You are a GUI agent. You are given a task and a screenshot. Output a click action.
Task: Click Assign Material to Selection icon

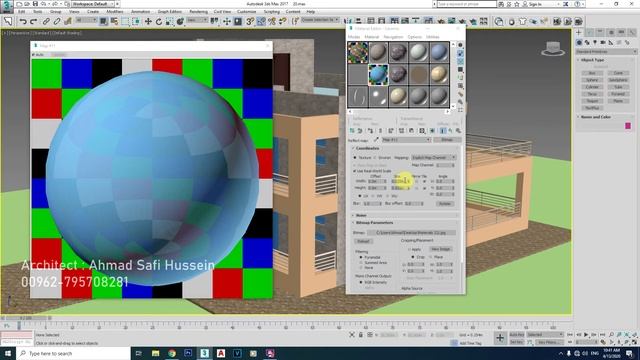(x=370, y=131)
